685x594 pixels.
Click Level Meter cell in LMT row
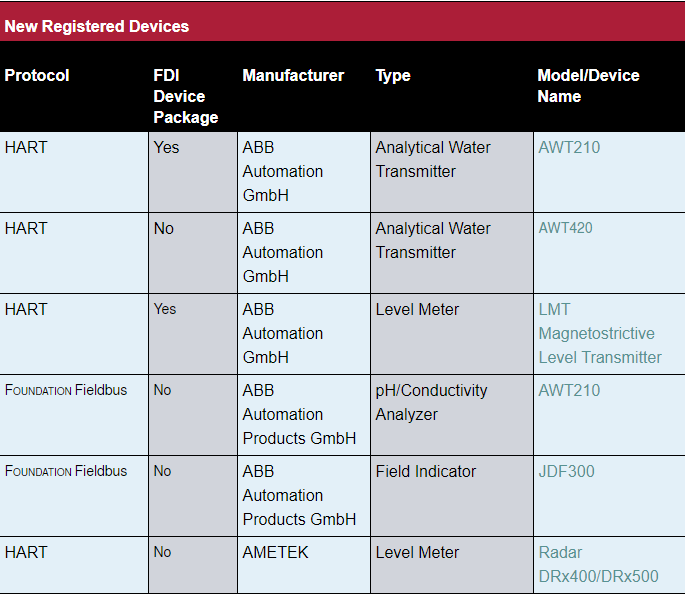417,309
